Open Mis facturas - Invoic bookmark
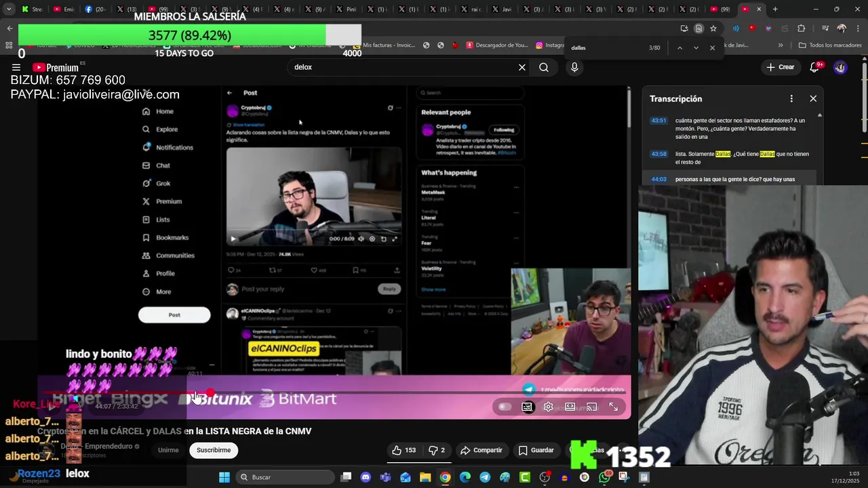This screenshot has width=868, height=488. pyautogui.click(x=384, y=45)
